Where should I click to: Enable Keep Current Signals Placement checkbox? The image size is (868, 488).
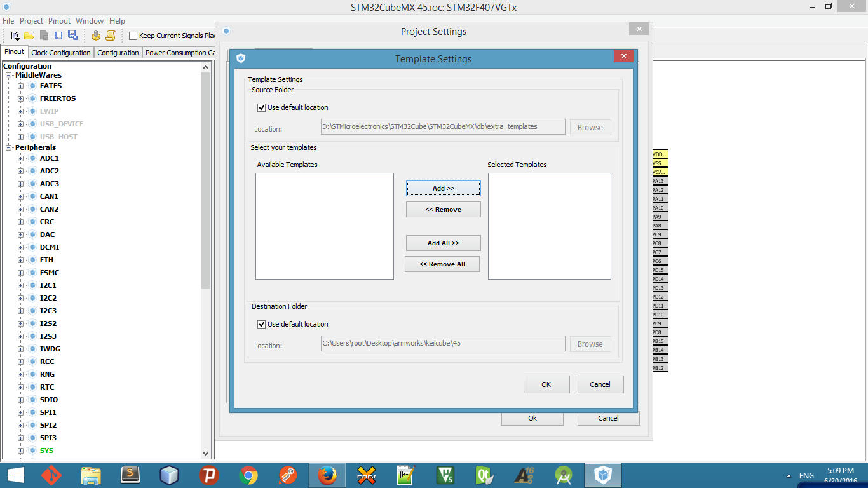tap(133, 36)
